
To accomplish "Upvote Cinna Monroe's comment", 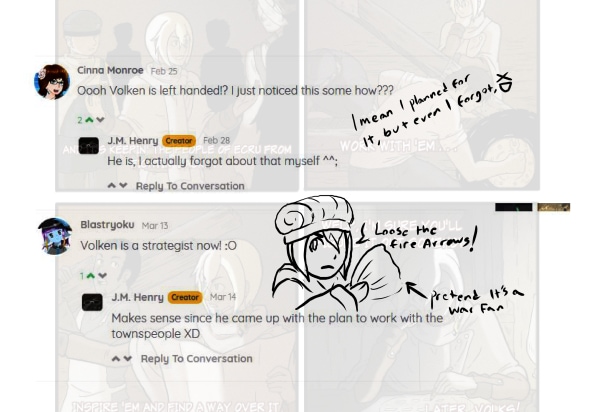I will (x=90, y=120).
